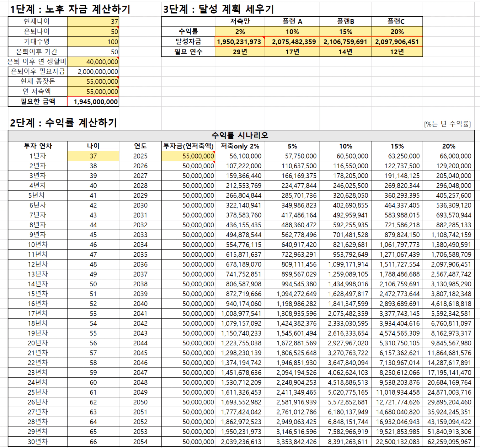This screenshot has width=480, height=448.
Task: Click the 달성자금 value 2,106,759,691 for 플랜B
Action: [x=345, y=41]
